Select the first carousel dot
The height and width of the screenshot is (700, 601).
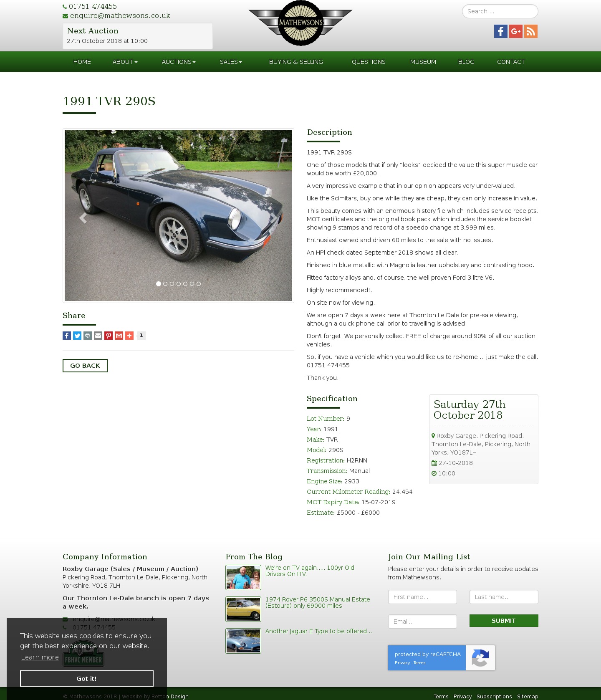pos(159,284)
